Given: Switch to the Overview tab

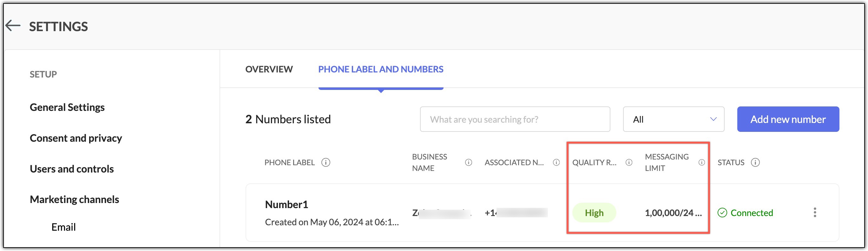Looking at the screenshot, I should click(269, 69).
